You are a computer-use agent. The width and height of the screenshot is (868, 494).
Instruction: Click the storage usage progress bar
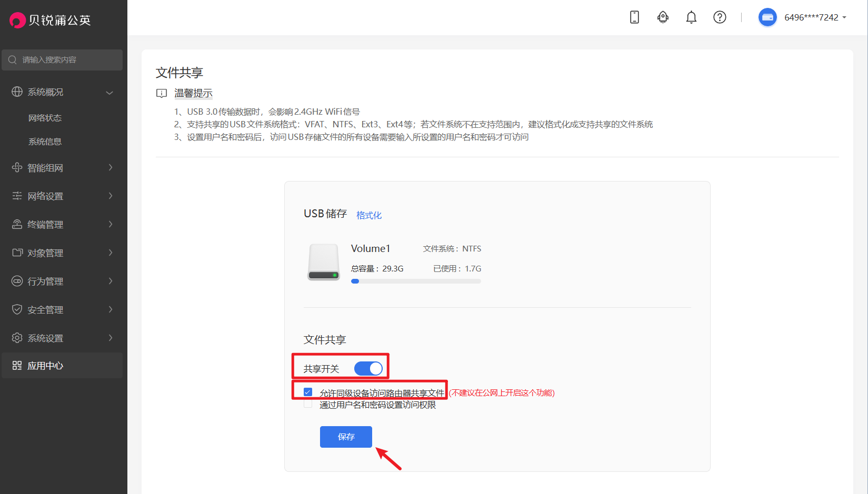(x=416, y=281)
